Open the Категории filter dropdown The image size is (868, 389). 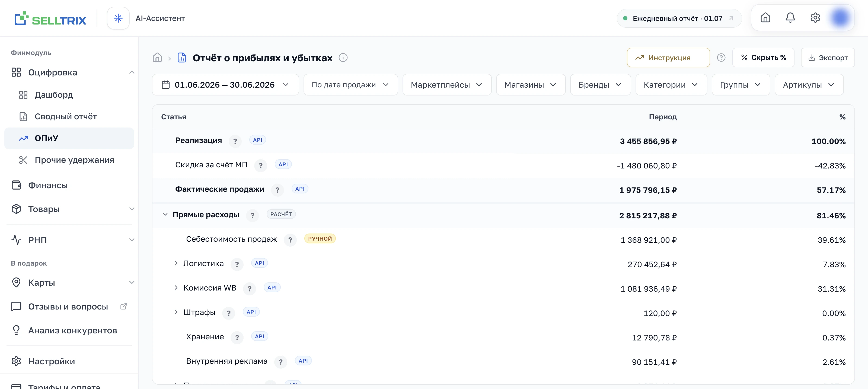click(671, 85)
